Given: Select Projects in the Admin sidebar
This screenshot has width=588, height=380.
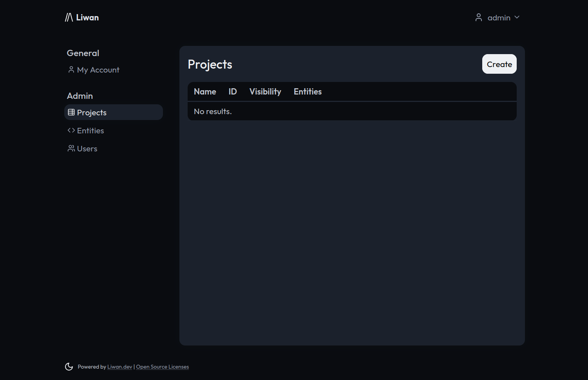Looking at the screenshot, I should click(92, 113).
